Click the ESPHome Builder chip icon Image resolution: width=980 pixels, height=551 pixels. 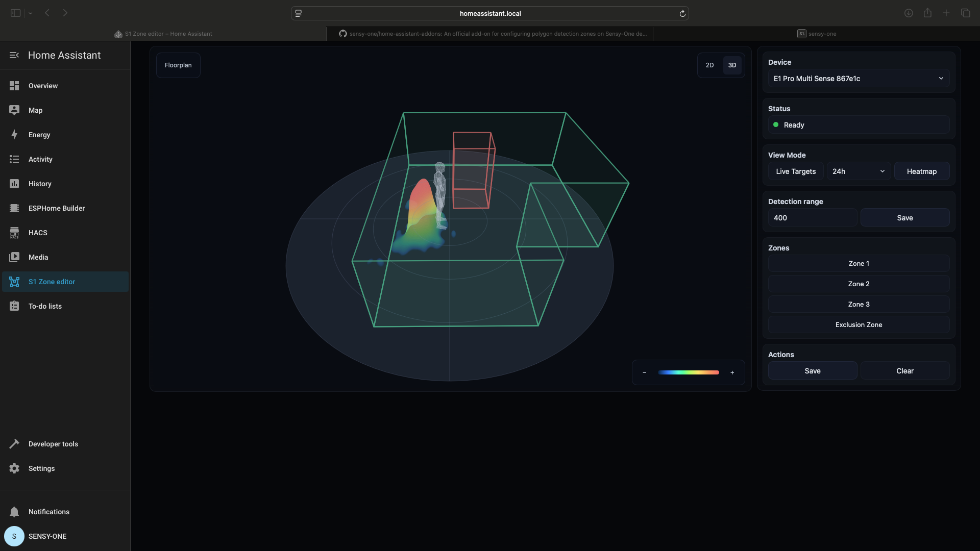14,208
